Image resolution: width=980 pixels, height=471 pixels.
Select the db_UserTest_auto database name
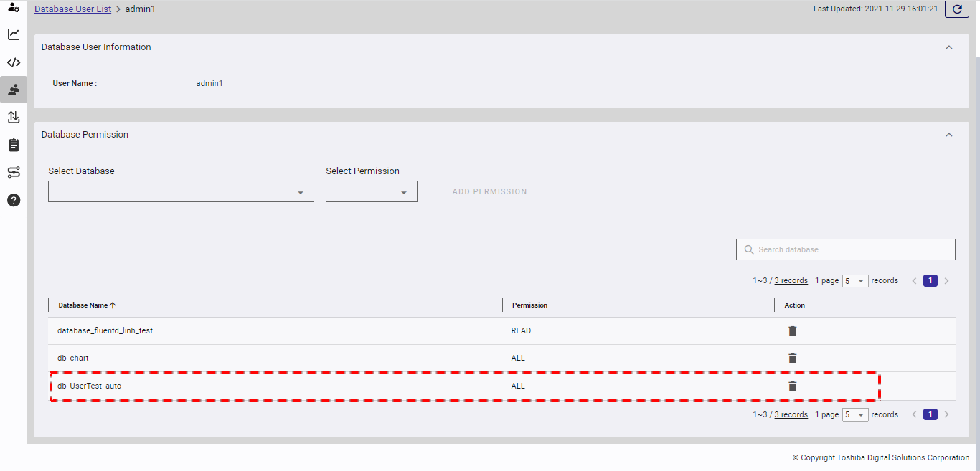[90, 386]
